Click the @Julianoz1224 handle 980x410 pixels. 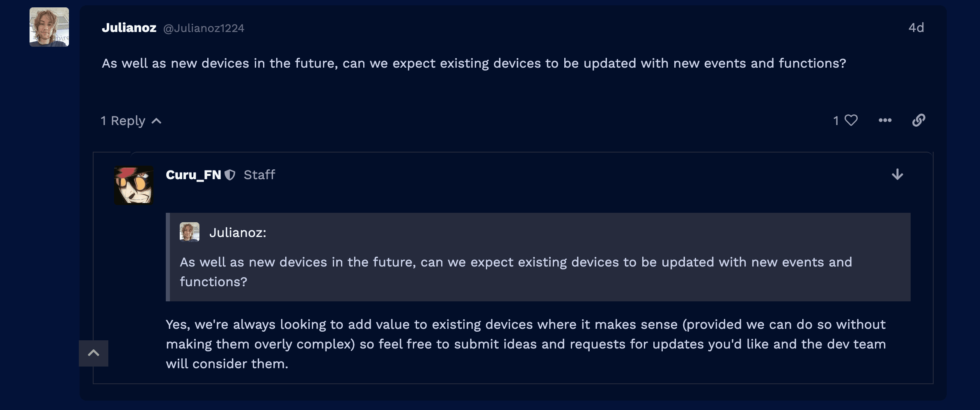coord(204,28)
